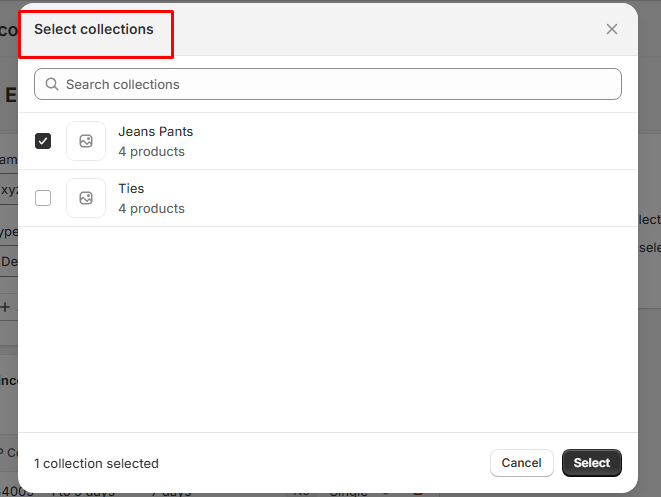Click the "Select collections" dialog title
661x497 pixels.
point(94,29)
